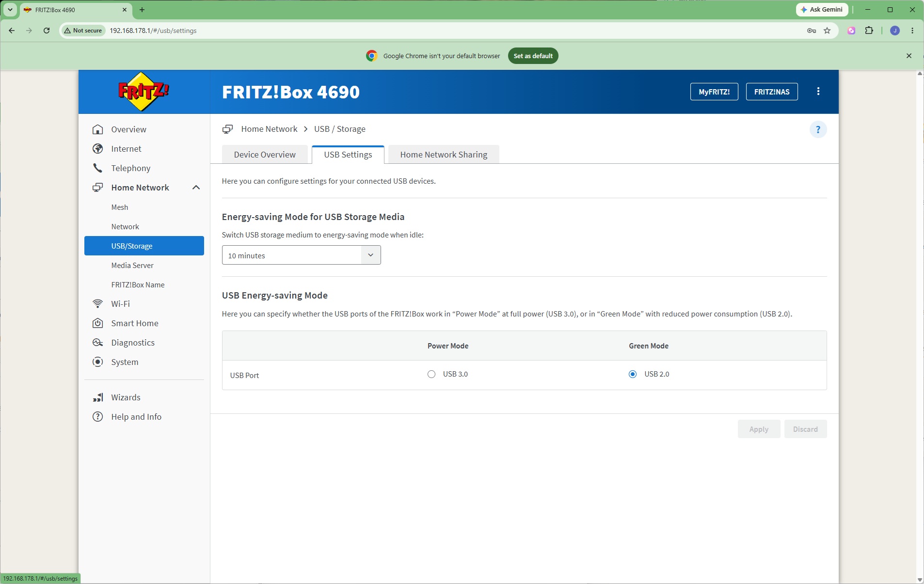Open the three-dot menu in FRITZ!Box header

point(818,92)
